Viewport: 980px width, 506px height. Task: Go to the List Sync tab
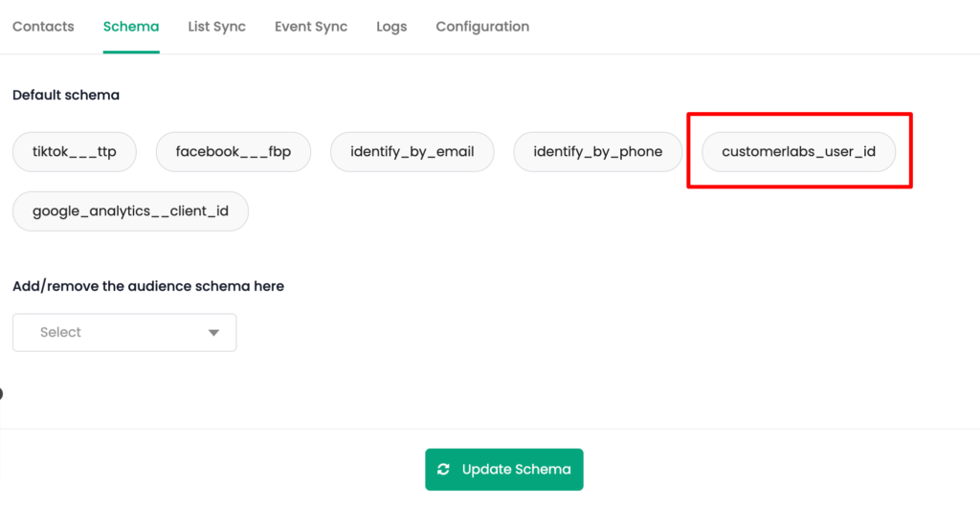(x=217, y=27)
